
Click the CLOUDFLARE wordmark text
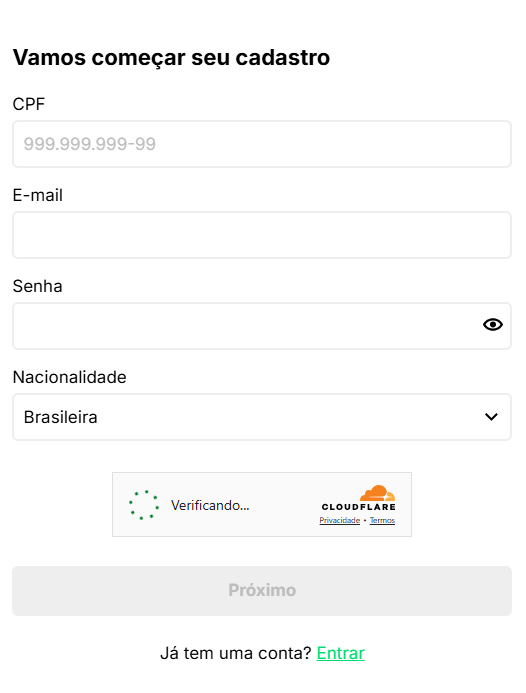coord(358,507)
